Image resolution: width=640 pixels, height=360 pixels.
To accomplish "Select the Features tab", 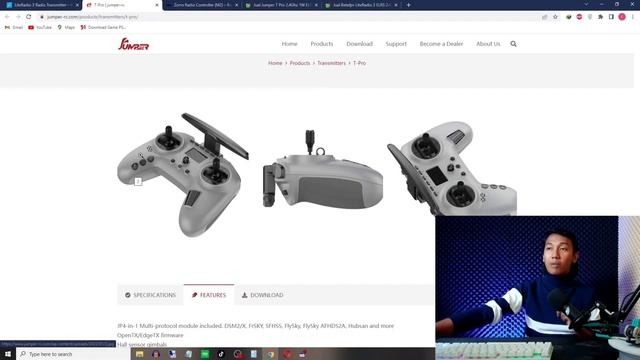I will (x=209, y=295).
